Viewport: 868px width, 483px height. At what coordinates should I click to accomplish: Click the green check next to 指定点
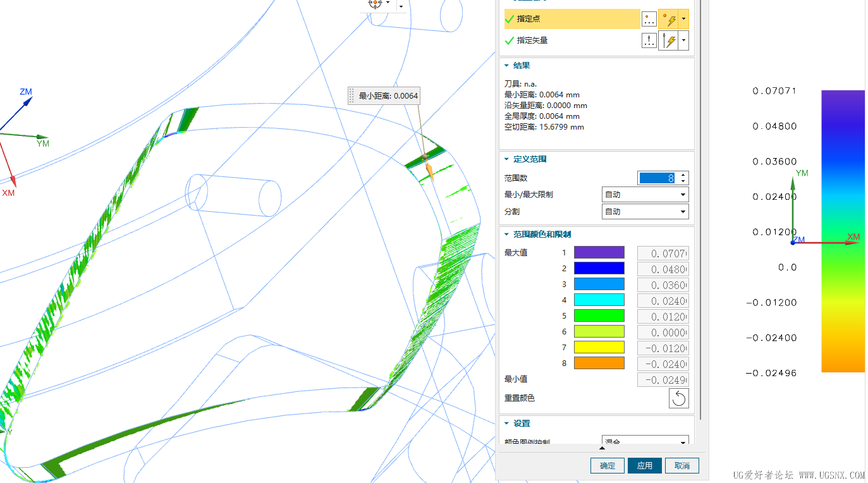point(510,18)
